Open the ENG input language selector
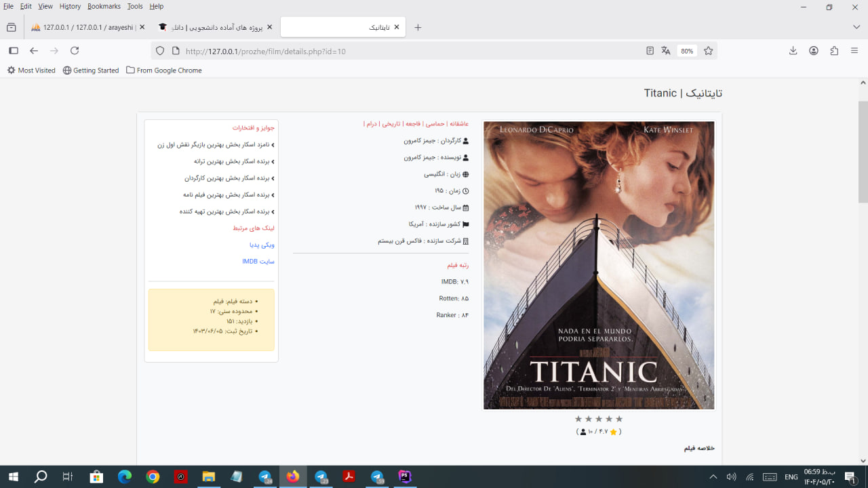 coord(791,476)
